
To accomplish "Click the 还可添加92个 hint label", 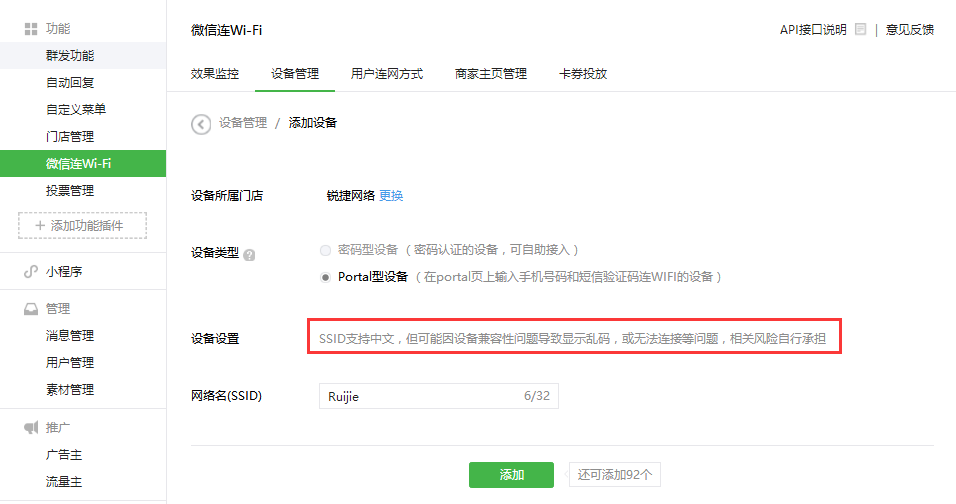I will (x=615, y=475).
